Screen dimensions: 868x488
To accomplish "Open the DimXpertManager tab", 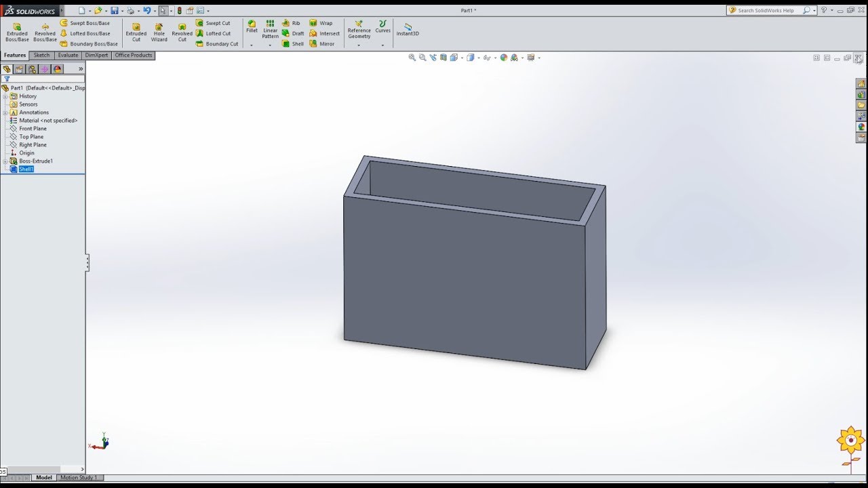I will pyautogui.click(x=45, y=69).
